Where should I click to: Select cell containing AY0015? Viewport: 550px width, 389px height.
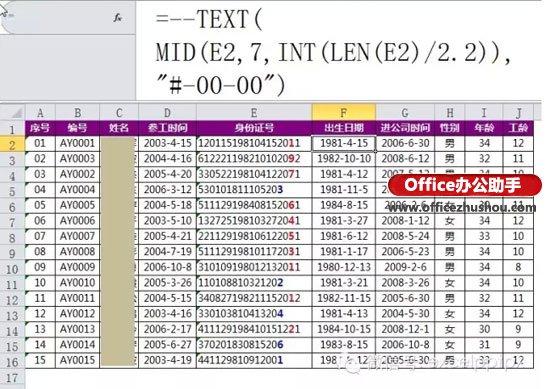[x=78, y=360]
